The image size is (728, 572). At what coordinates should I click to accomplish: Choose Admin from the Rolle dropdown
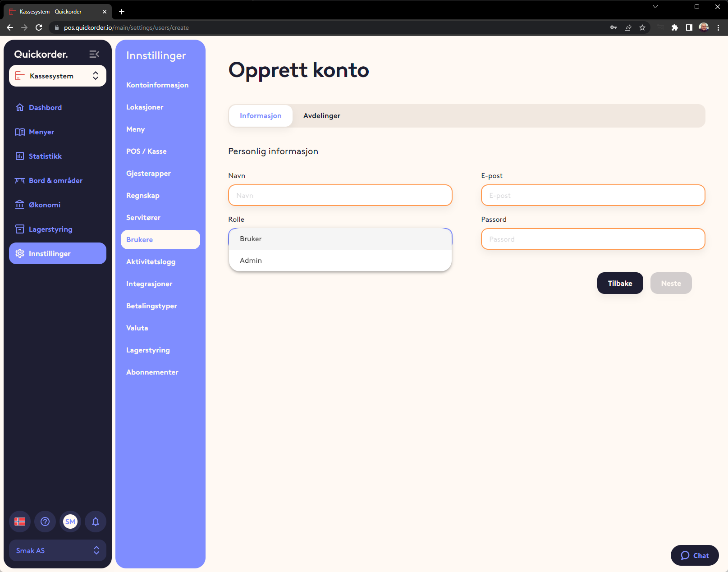click(x=340, y=261)
